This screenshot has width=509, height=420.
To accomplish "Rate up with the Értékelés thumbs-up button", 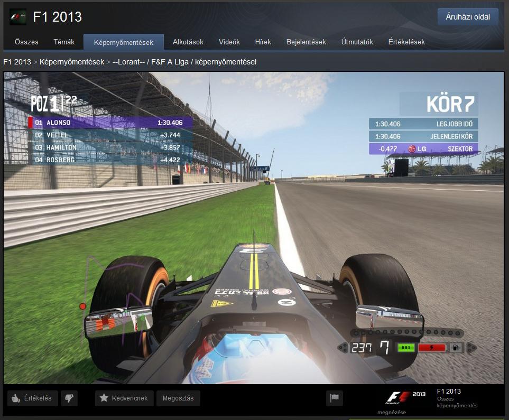I will pyautogui.click(x=32, y=398).
